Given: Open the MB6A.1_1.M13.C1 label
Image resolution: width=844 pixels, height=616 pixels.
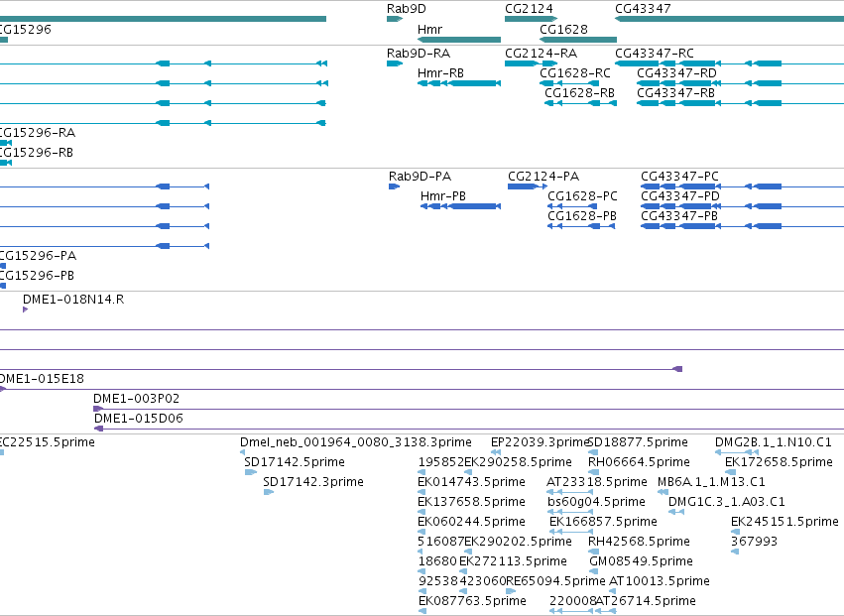Looking at the screenshot, I should point(711,482).
